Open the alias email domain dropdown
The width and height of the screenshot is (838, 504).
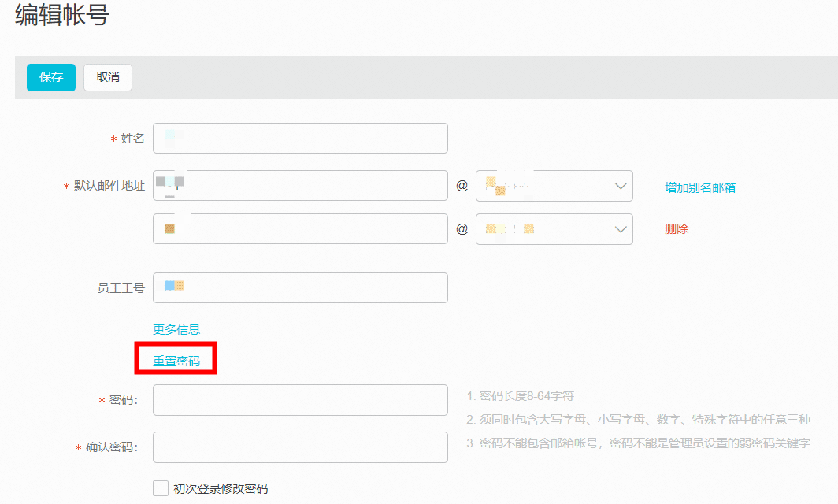(554, 229)
